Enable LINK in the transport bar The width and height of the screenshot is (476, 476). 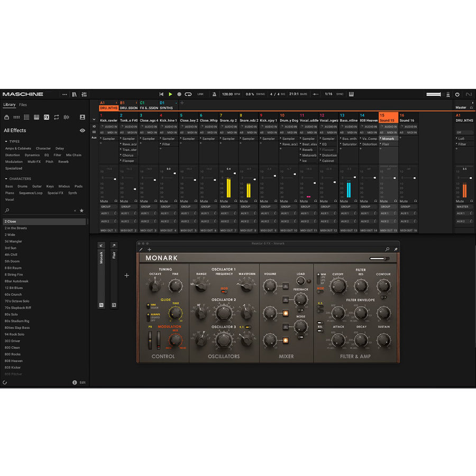pos(200,94)
